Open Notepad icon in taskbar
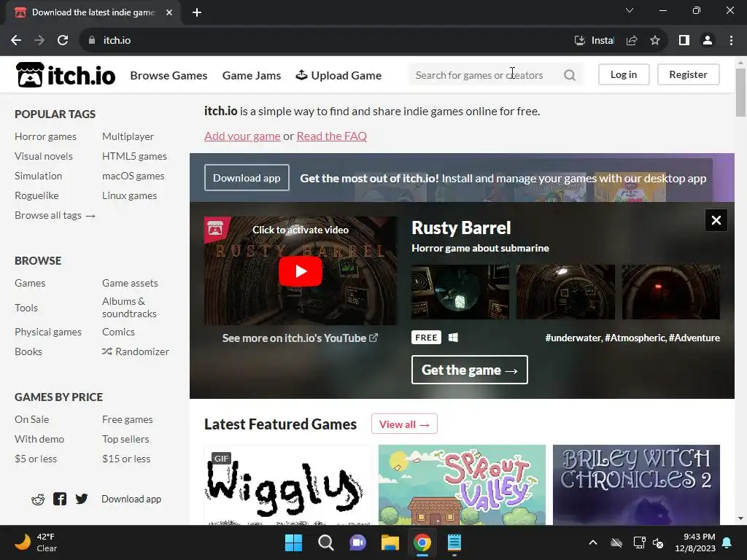This screenshot has height=560, width=747. [x=454, y=542]
